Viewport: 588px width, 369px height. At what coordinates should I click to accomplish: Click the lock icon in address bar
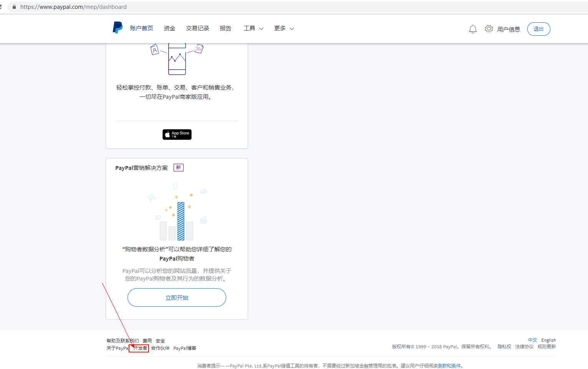(14, 7)
